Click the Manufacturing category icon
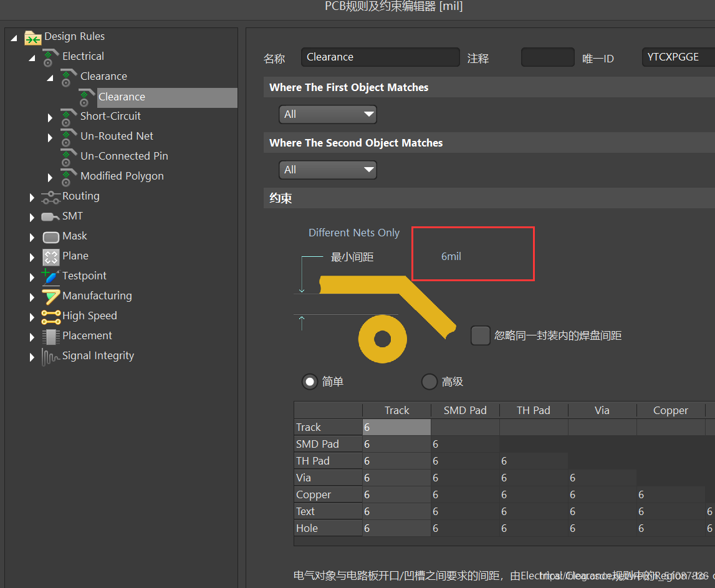The width and height of the screenshot is (715, 588). pyautogui.click(x=50, y=296)
